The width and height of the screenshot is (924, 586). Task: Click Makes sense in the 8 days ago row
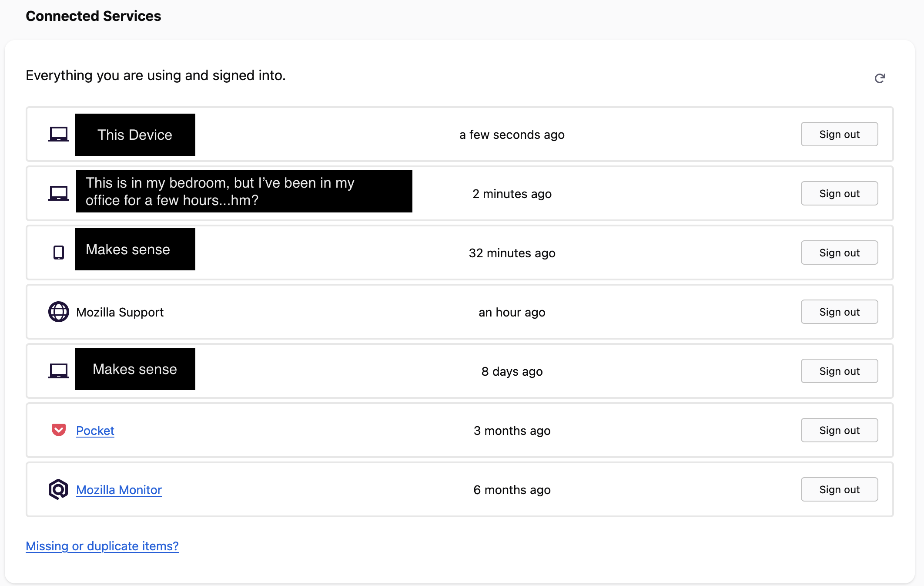point(135,369)
